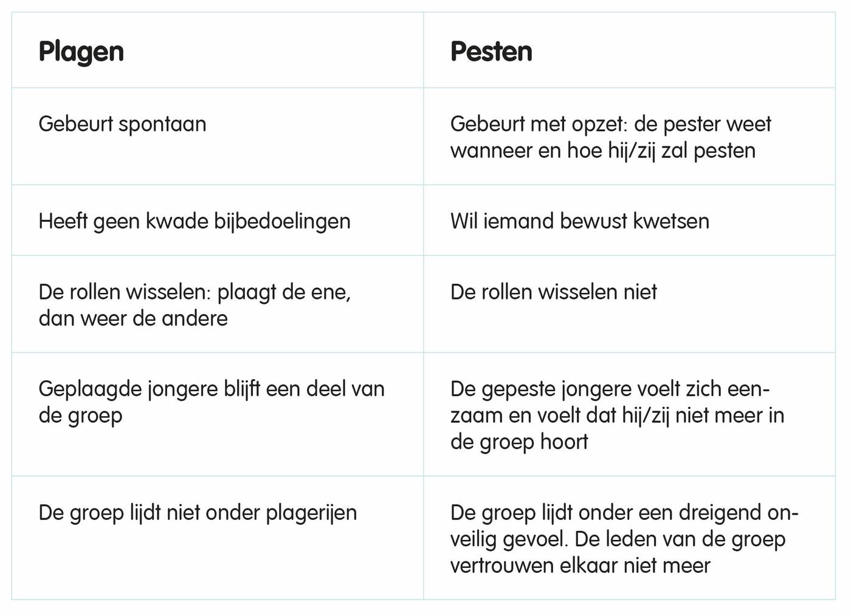Click 'Heeft geen kwade bijbedoelingen' text
Image resolution: width=851 pixels, height=616 pixels.
coord(195,221)
